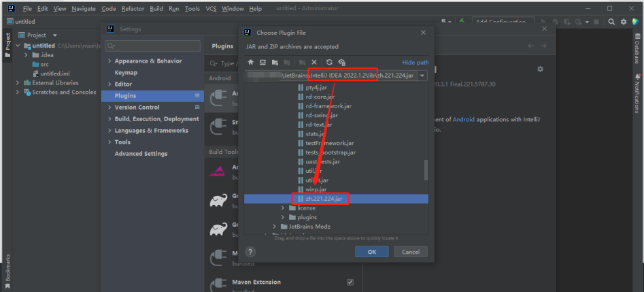Screen dimensions: 644x292
Task: Refresh the file chooser tree
Action: pos(329,62)
